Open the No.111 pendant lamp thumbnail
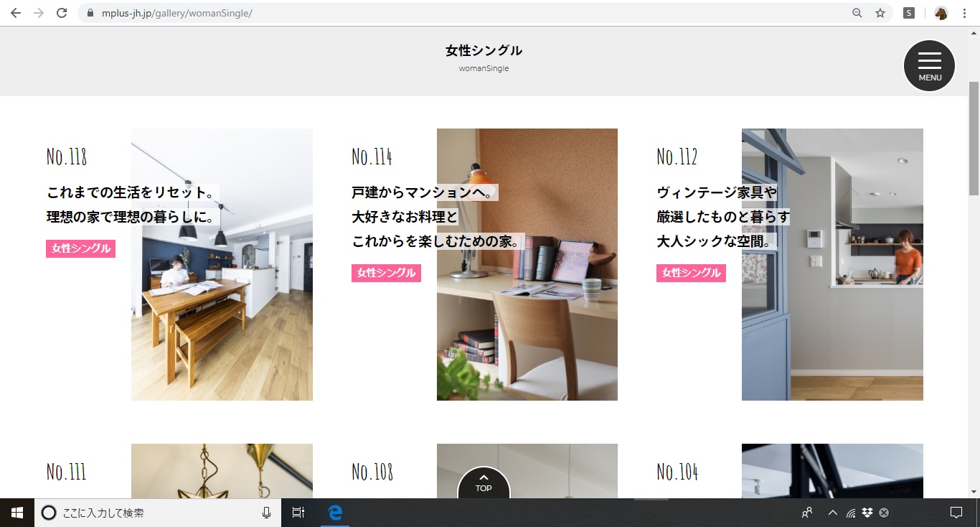 point(222,471)
